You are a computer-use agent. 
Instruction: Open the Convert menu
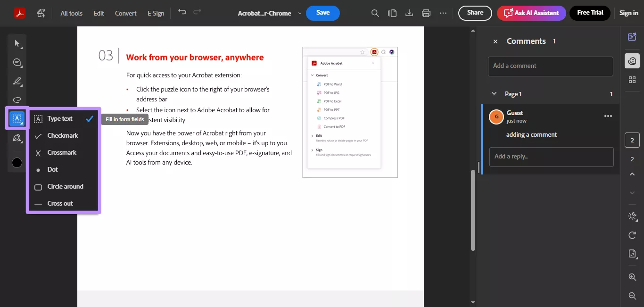pyautogui.click(x=125, y=13)
